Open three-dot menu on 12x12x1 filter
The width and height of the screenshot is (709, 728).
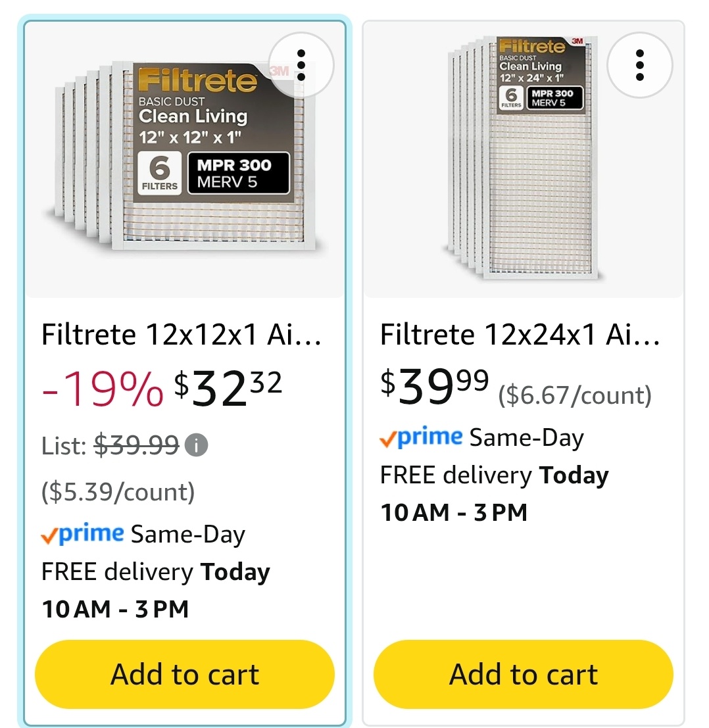(x=301, y=65)
